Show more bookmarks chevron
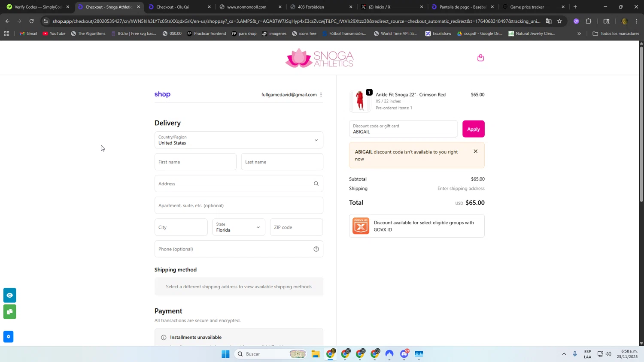This screenshot has width=644, height=362. tap(579, 33)
